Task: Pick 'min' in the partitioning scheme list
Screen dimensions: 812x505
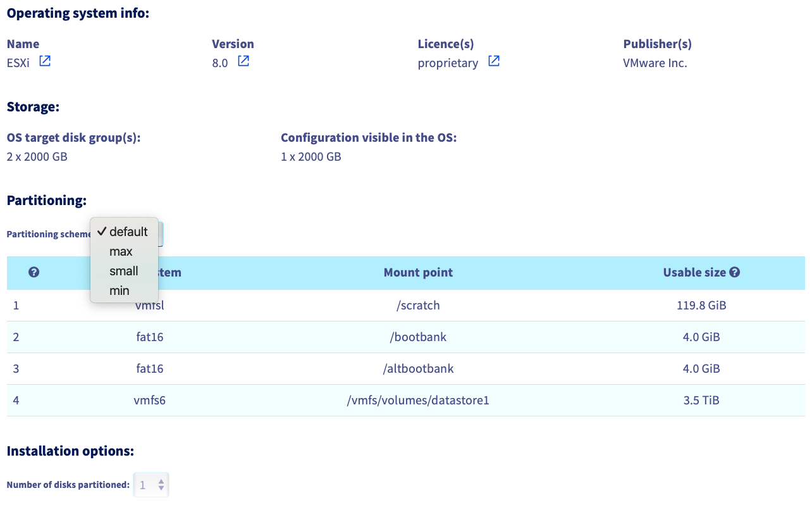Action: (x=124, y=290)
